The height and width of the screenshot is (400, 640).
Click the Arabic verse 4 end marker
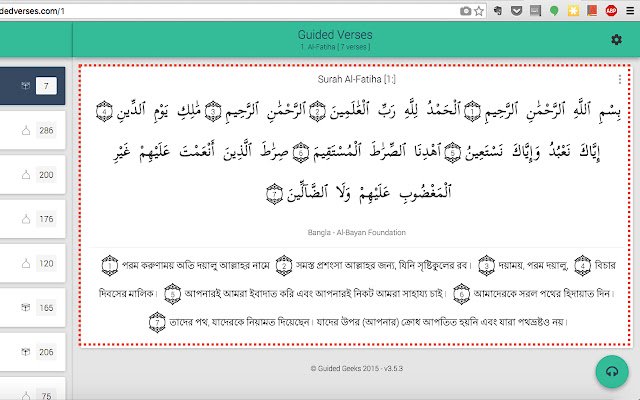click(x=104, y=111)
